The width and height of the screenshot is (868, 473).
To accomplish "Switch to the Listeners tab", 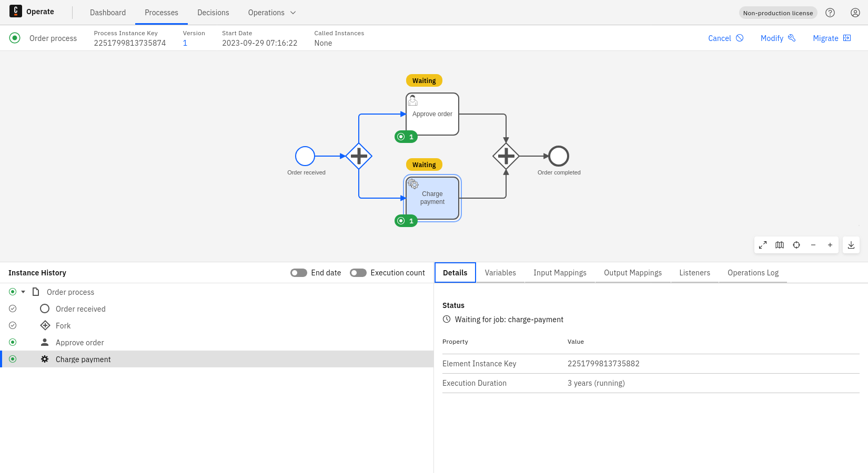I will click(x=694, y=273).
